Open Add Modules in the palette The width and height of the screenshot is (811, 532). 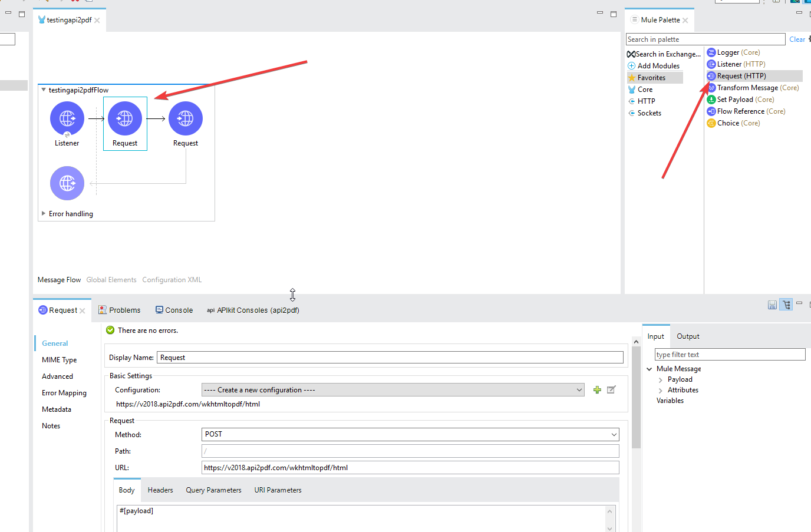[654, 66]
